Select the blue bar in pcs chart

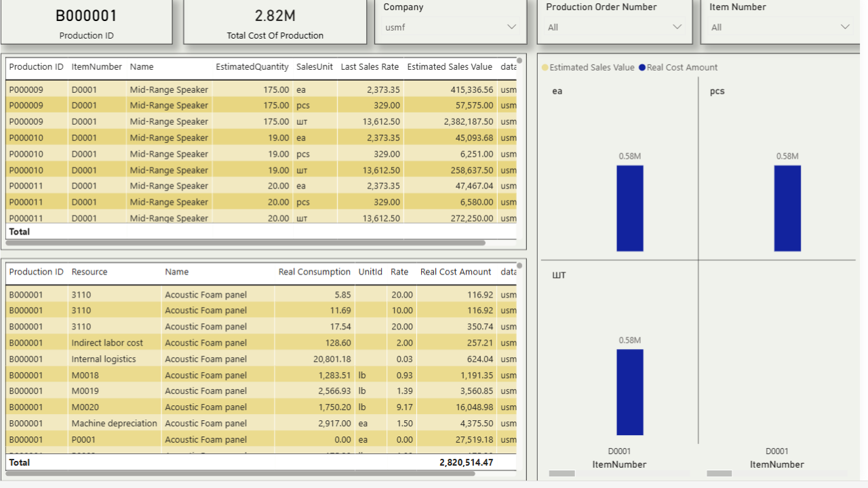(787, 208)
